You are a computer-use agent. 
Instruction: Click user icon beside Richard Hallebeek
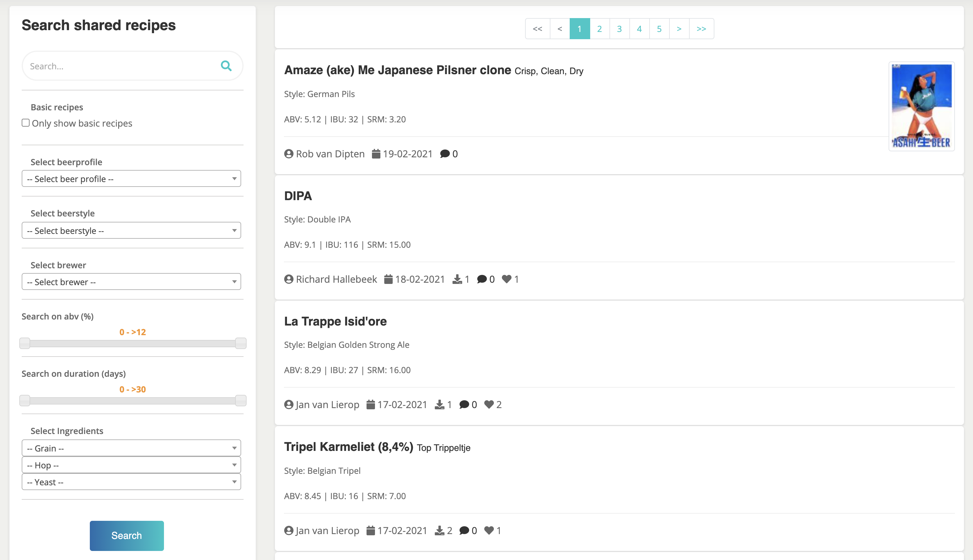(x=289, y=279)
